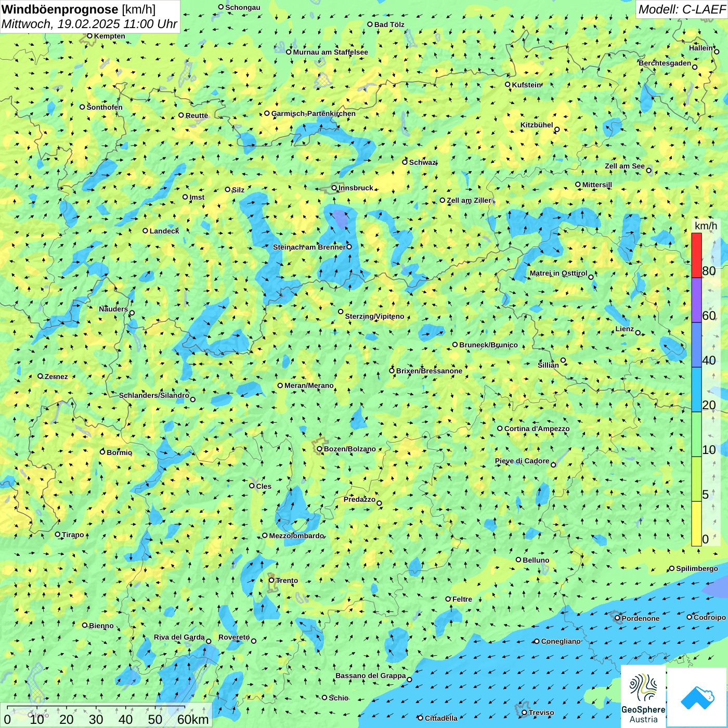Click the Garmisch-Partenkirchen city marker
The height and width of the screenshot is (728, 728).
[267, 113]
